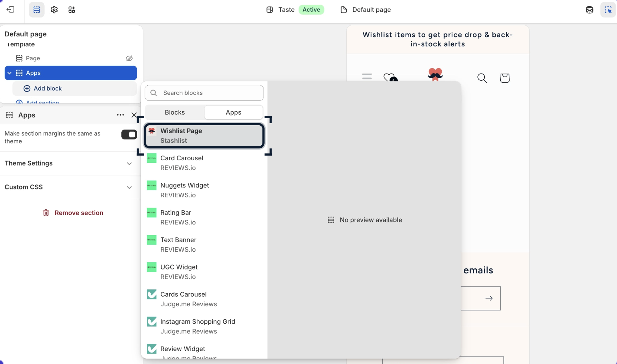The height and width of the screenshot is (364, 617).
Task: Click the account avatar icon
Action: (590, 10)
